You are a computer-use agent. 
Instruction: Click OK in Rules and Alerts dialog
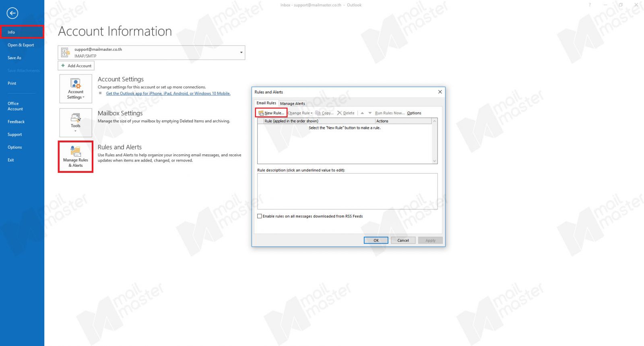pyautogui.click(x=376, y=240)
